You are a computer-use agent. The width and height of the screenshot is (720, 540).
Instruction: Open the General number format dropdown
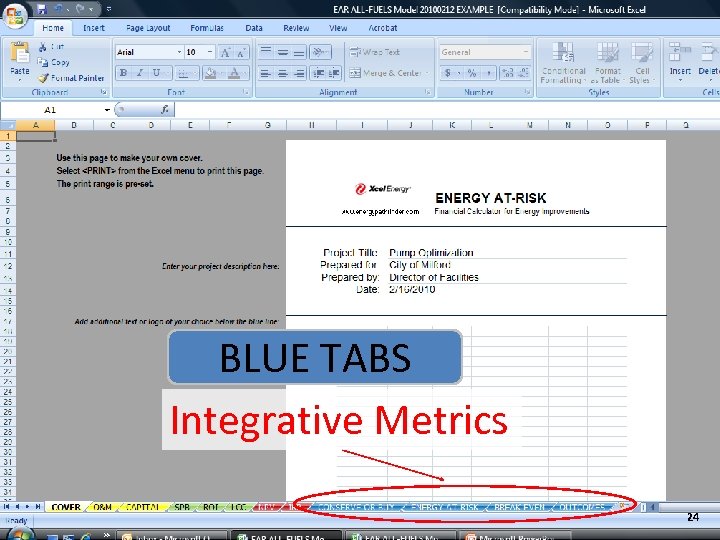click(x=526, y=52)
